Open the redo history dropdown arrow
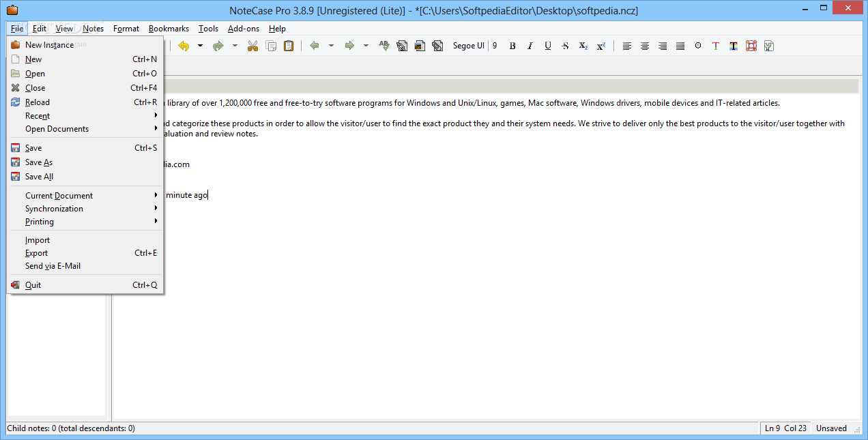This screenshot has width=868, height=440. tap(235, 46)
